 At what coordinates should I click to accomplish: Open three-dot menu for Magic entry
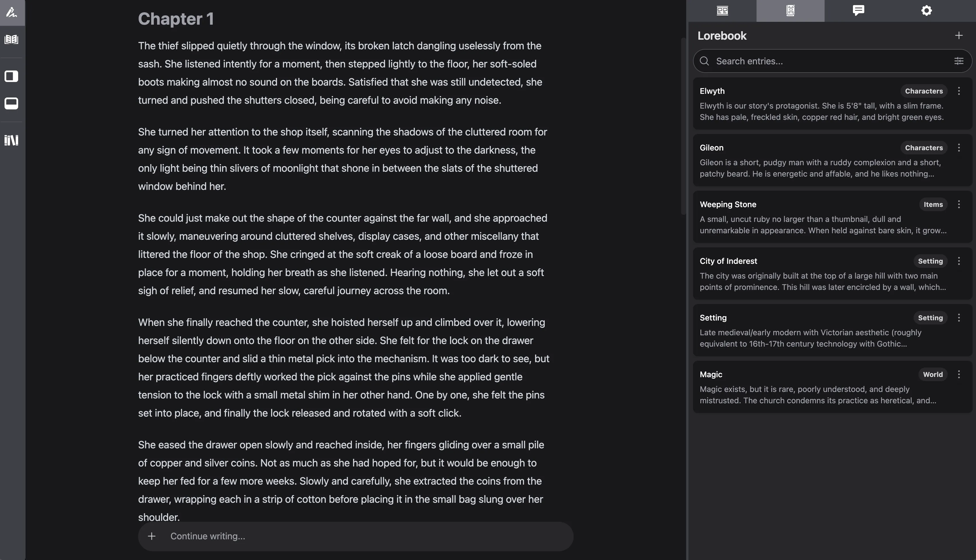click(959, 374)
